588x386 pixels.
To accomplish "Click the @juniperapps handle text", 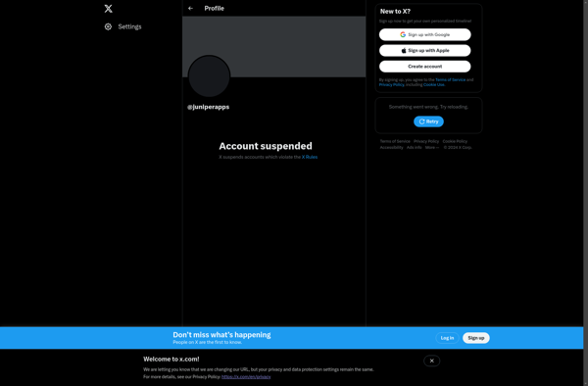I will click(x=208, y=107).
